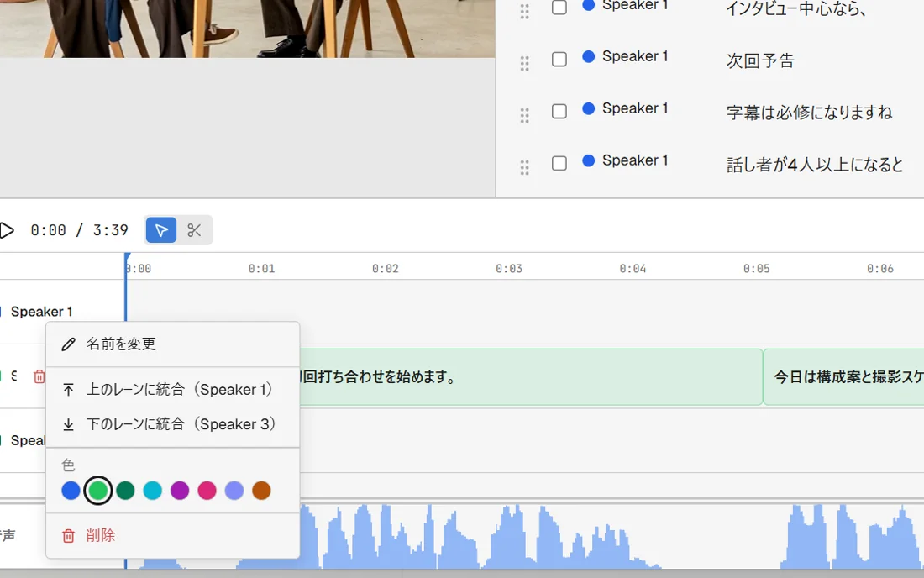This screenshot has width=924, height=578.
Task: Choose 名前を変更 from the context menu
Action: click(x=173, y=344)
